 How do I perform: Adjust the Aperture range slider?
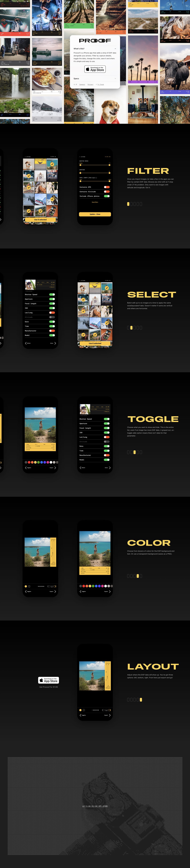click(95, 173)
